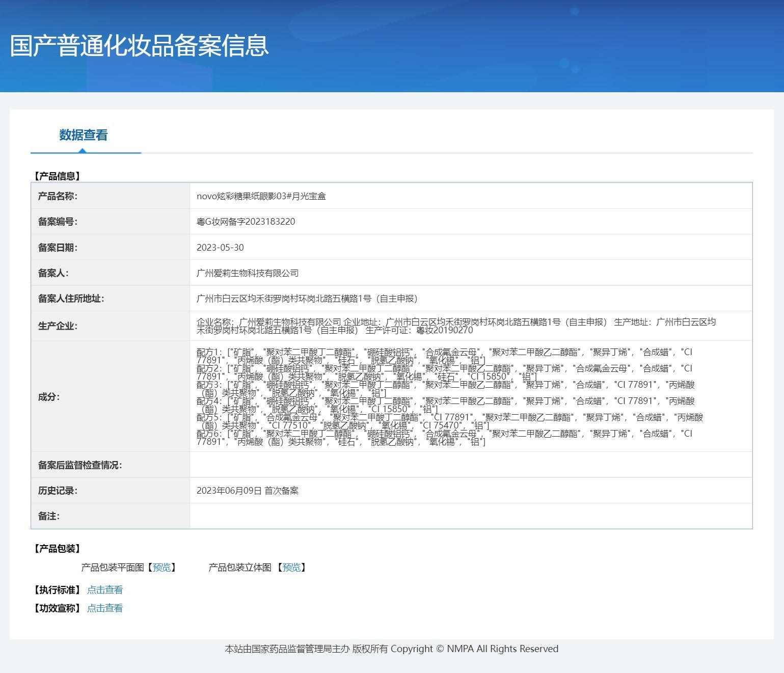Click the 成分 row label
Screen dimensions: 784x673
(48, 397)
